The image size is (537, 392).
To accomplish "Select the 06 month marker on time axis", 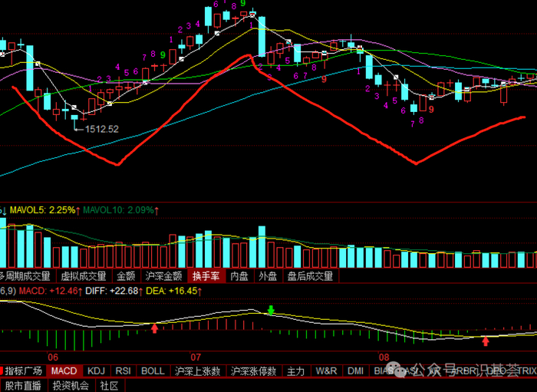I will (x=53, y=357).
